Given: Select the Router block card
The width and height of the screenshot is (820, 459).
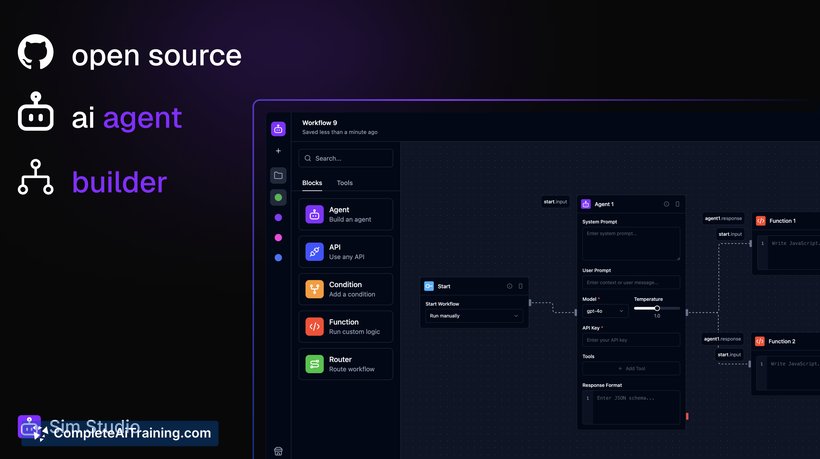Looking at the screenshot, I should 346,364.
